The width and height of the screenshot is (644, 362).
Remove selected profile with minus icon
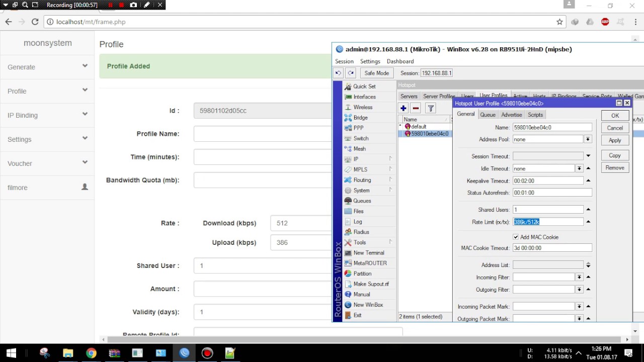(416, 108)
